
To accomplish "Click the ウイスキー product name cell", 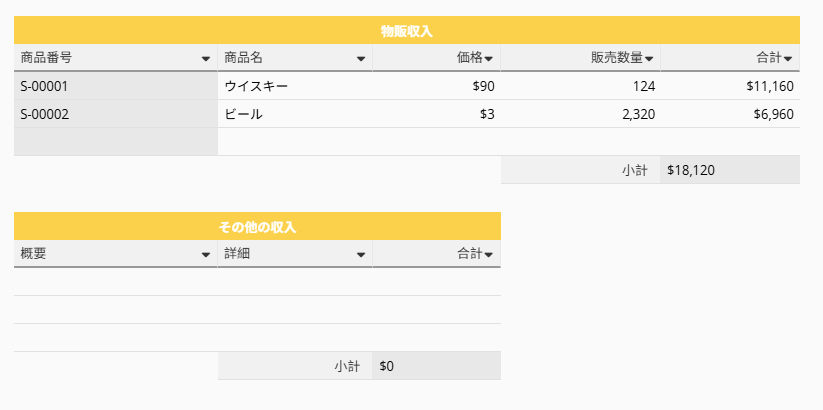I will pos(295,86).
